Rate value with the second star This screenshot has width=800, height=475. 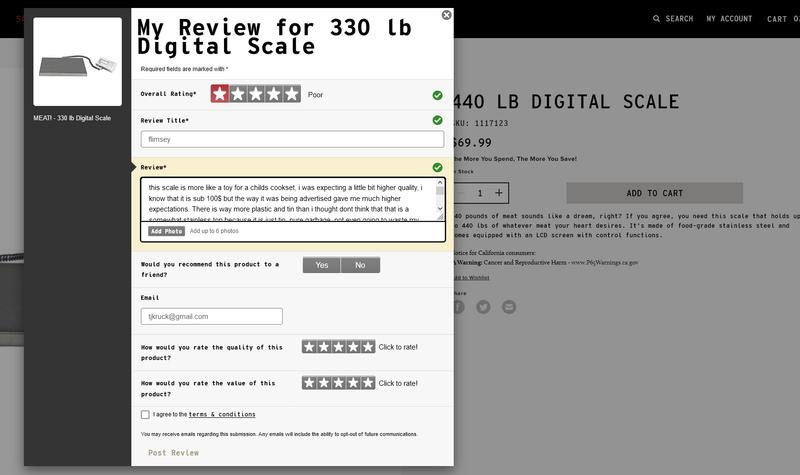pyautogui.click(x=324, y=383)
